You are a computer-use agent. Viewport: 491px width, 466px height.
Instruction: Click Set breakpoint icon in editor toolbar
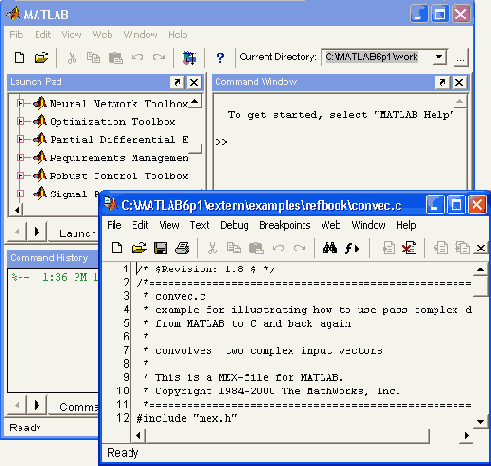pyautogui.click(x=389, y=248)
